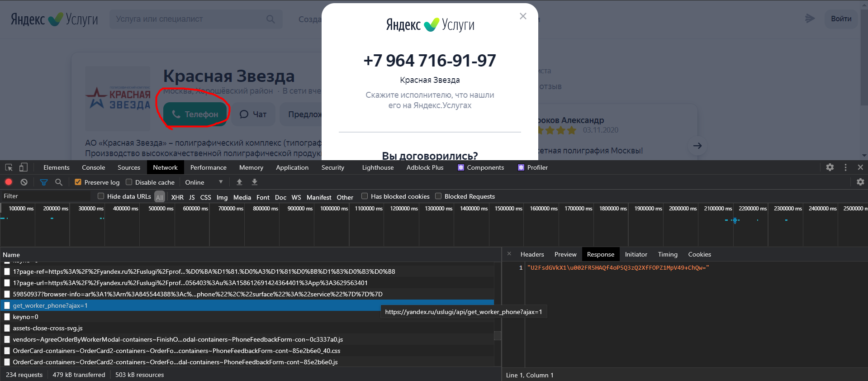
Task: Open network search magnifier
Action: (x=59, y=182)
